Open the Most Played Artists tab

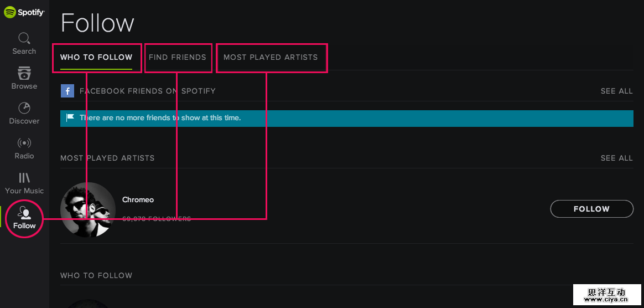coord(271,57)
